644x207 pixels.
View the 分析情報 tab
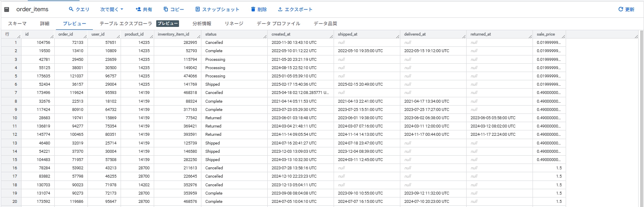[x=202, y=24]
